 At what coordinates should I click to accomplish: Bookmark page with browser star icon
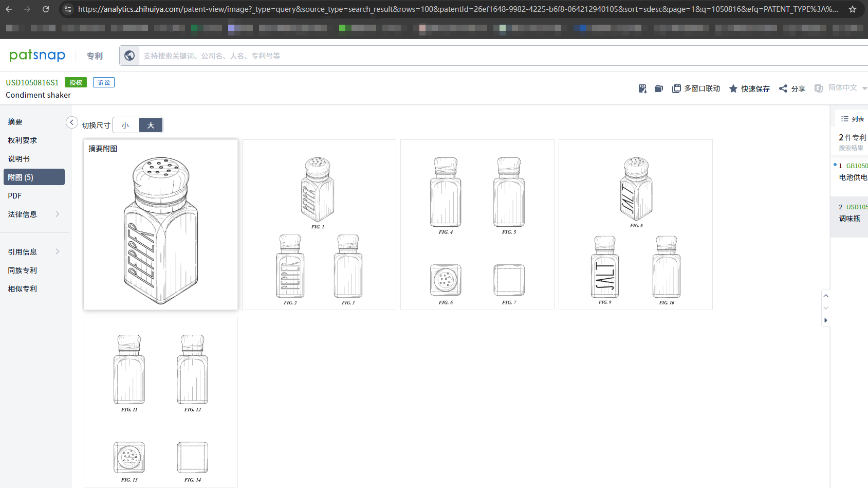point(853,9)
